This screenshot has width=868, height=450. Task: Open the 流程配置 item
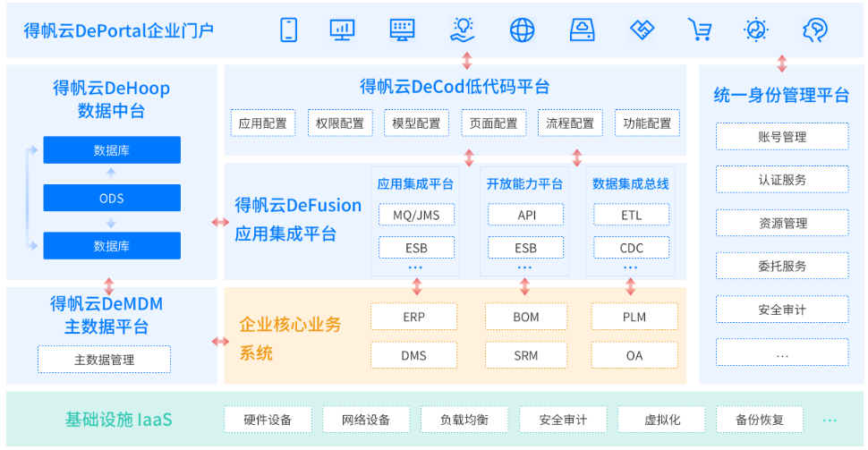[x=570, y=123]
